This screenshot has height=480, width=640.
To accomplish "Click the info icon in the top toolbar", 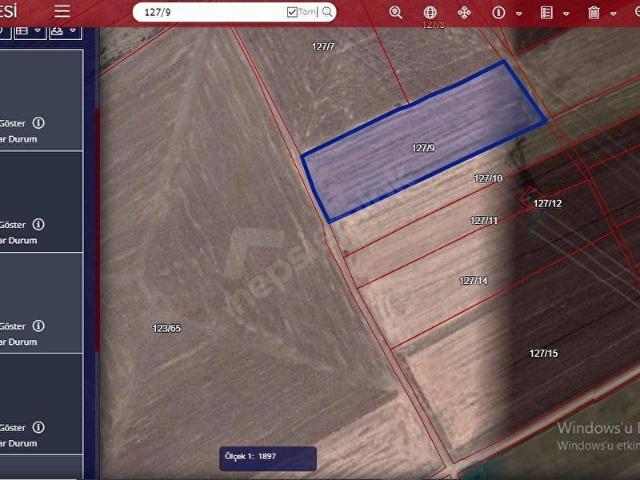I will tap(499, 13).
